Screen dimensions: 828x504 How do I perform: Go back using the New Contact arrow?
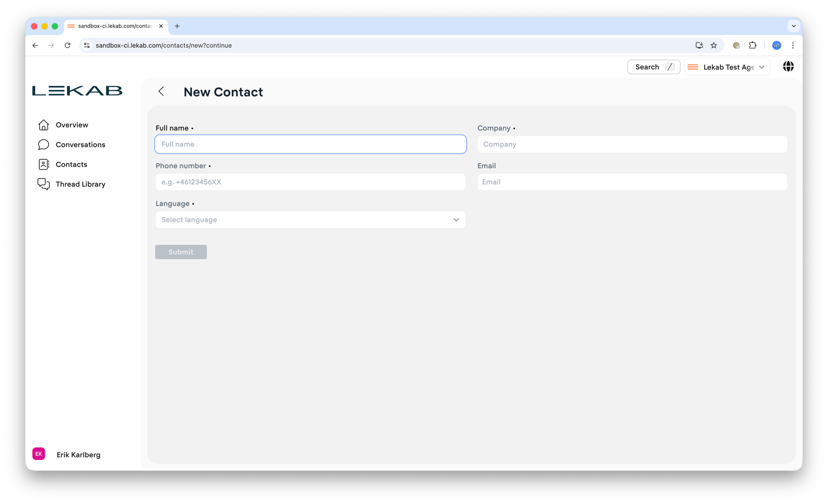pyautogui.click(x=161, y=91)
